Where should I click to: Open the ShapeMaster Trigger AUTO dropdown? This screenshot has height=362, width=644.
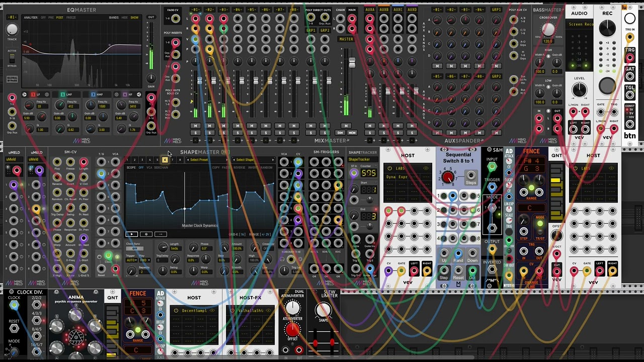(131, 260)
